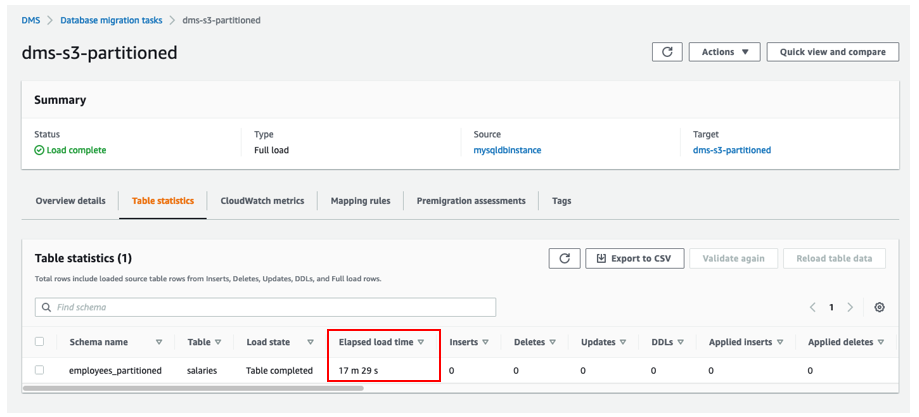Open table statistics settings gear
Viewport: 919px width, 417px height.
click(879, 307)
